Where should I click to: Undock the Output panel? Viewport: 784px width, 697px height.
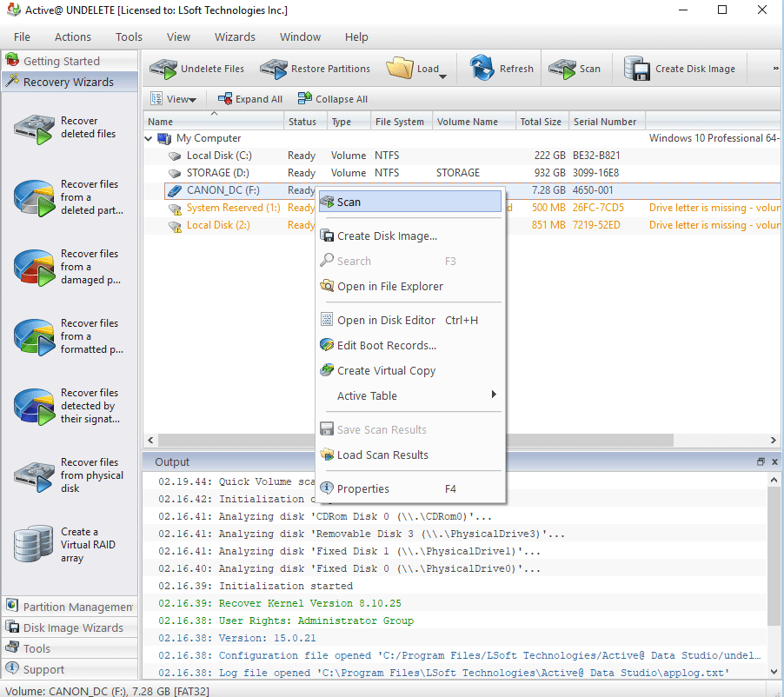(761, 461)
